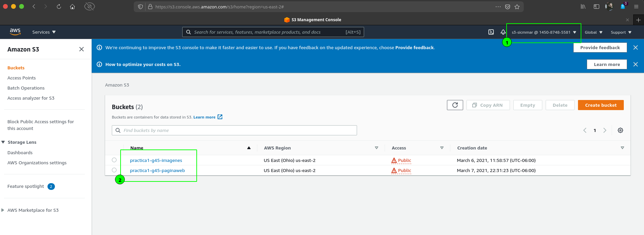
Task: Go to next page of buckets
Action: tap(605, 130)
